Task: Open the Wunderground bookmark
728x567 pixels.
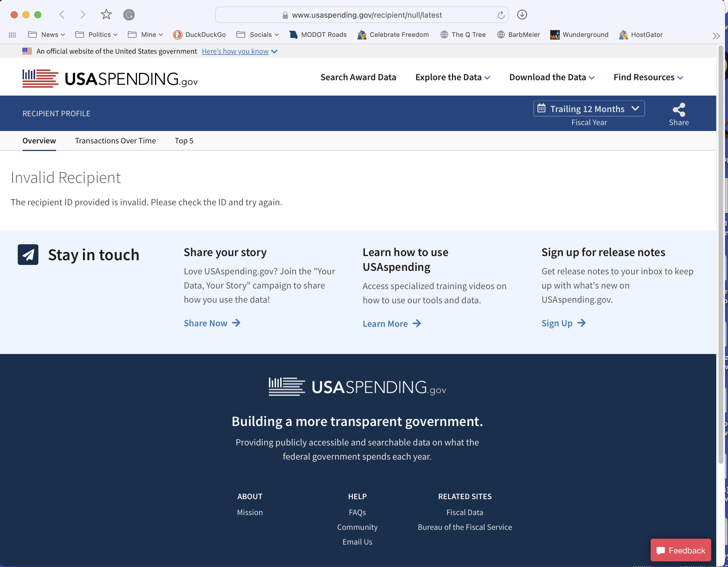Action: [579, 35]
